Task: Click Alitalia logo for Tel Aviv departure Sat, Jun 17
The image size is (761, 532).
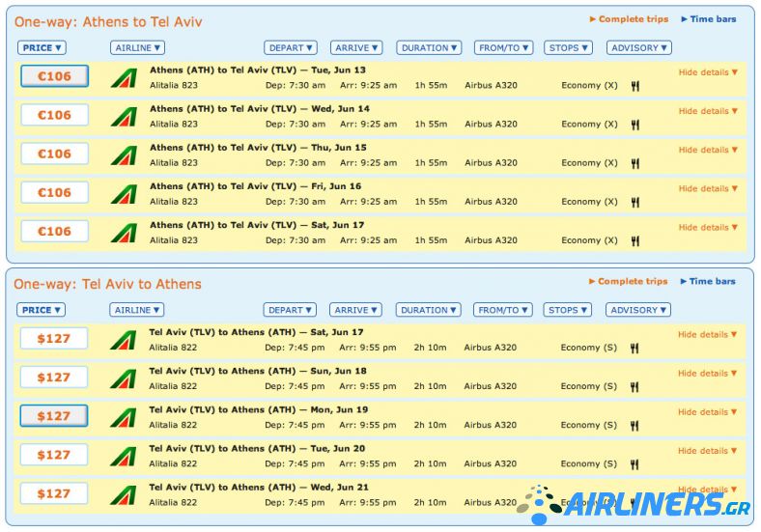Action: (x=124, y=340)
